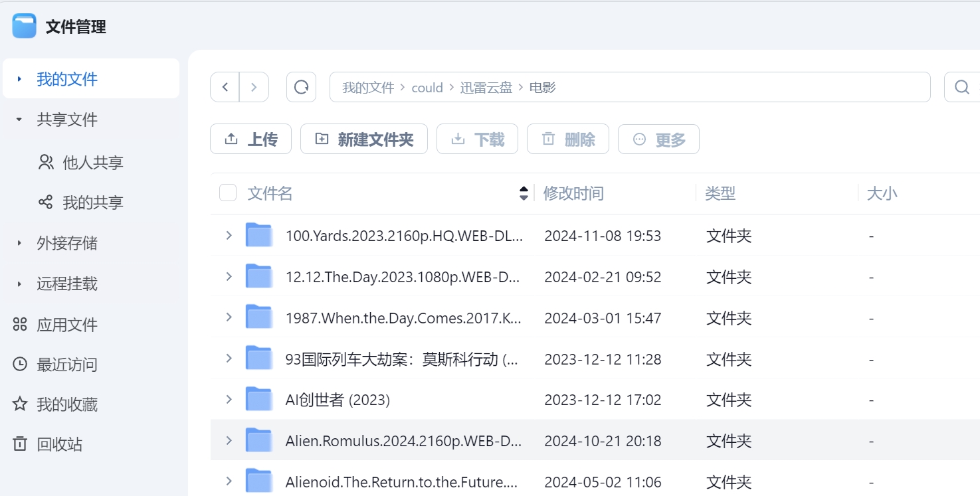The height and width of the screenshot is (496, 980).
Task: Jump to 迅雷云盘 in the breadcrumb
Action: click(x=486, y=88)
